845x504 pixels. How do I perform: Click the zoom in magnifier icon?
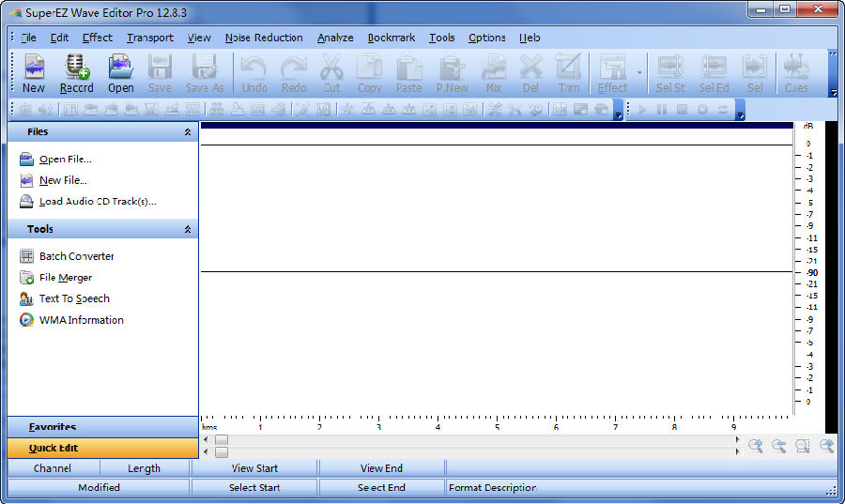click(x=755, y=446)
